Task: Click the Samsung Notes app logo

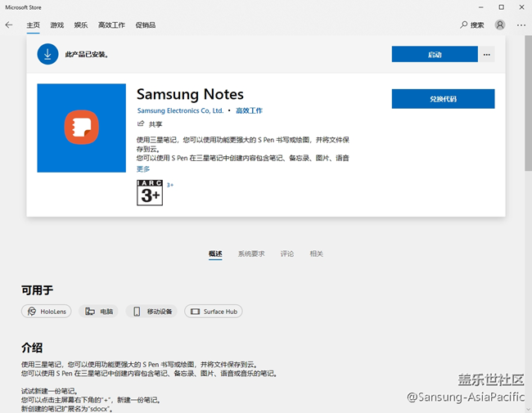Action: (x=82, y=128)
